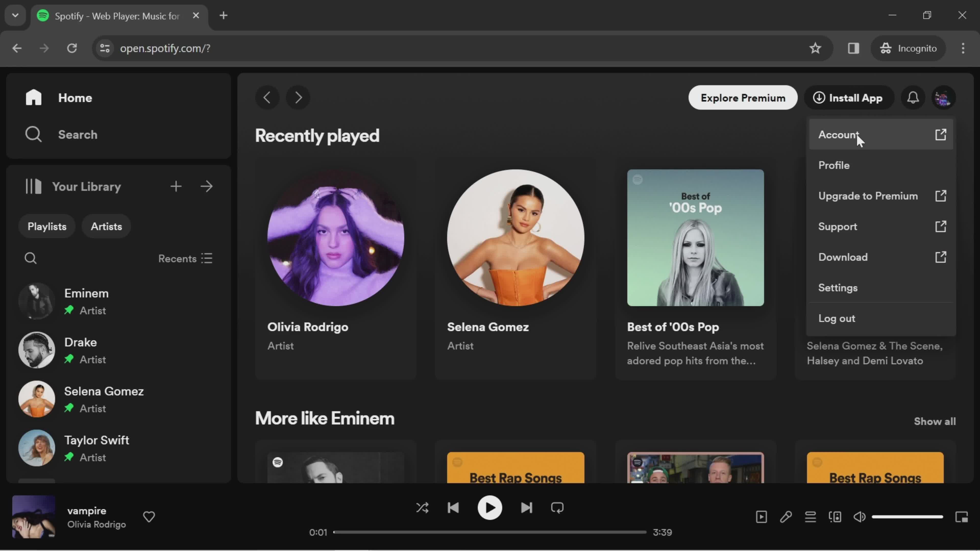Image resolution: width=980 pixels, height=551 pixels.
Task: Select Account from user menu
Action: (881, 135)
